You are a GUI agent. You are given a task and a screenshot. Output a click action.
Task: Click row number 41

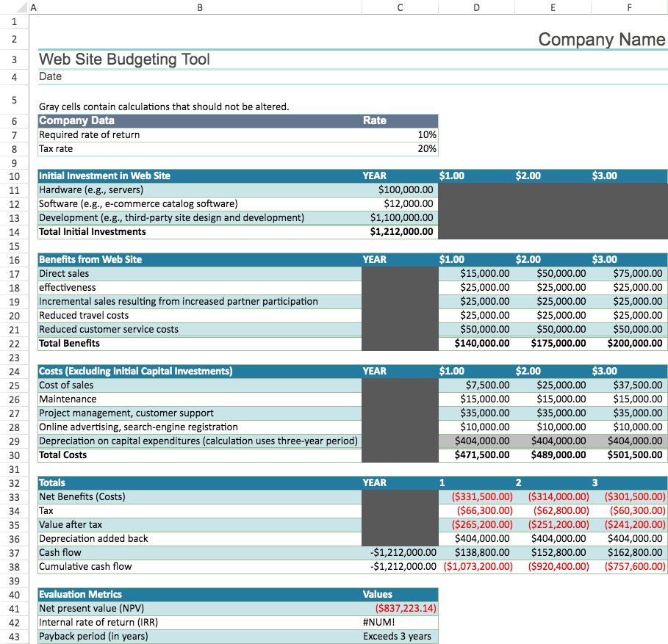pyautogui.click(x=14, y=608)
